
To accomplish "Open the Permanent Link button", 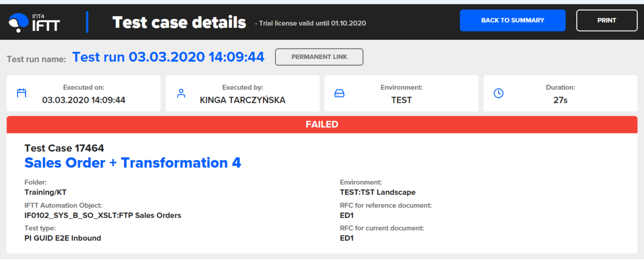I will pyautogui.click(x=319, y=57).
